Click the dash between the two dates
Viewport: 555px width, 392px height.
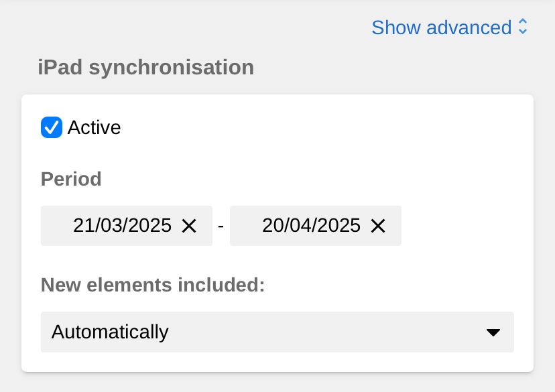pos(221,226)
